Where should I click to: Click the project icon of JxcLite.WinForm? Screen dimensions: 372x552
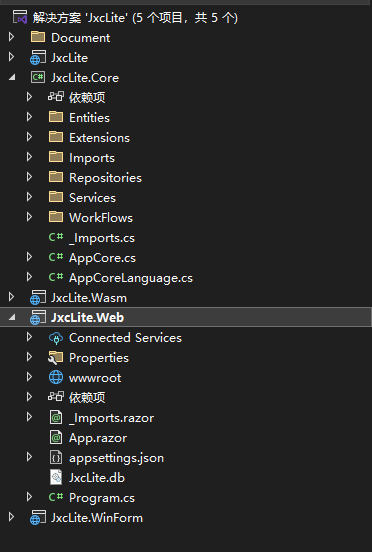38,518
